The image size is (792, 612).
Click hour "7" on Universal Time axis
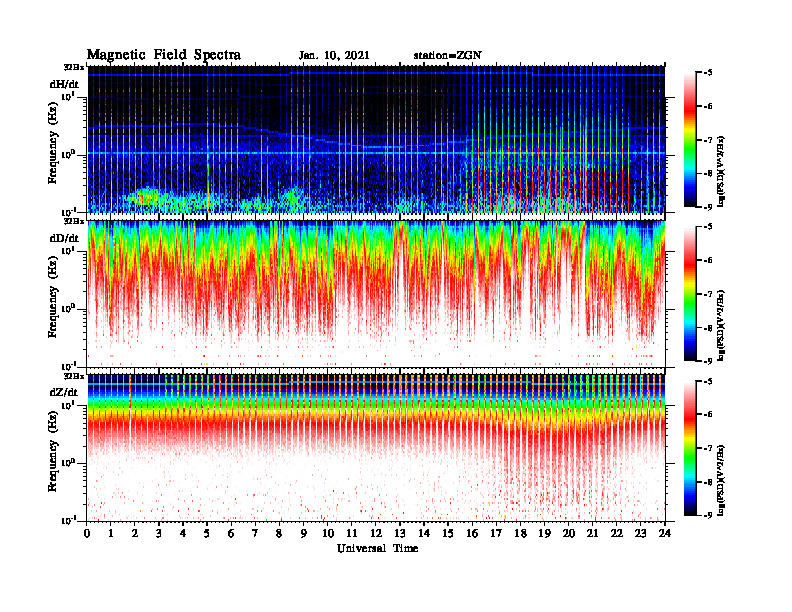pyautogui.click(x=256, y=533)
